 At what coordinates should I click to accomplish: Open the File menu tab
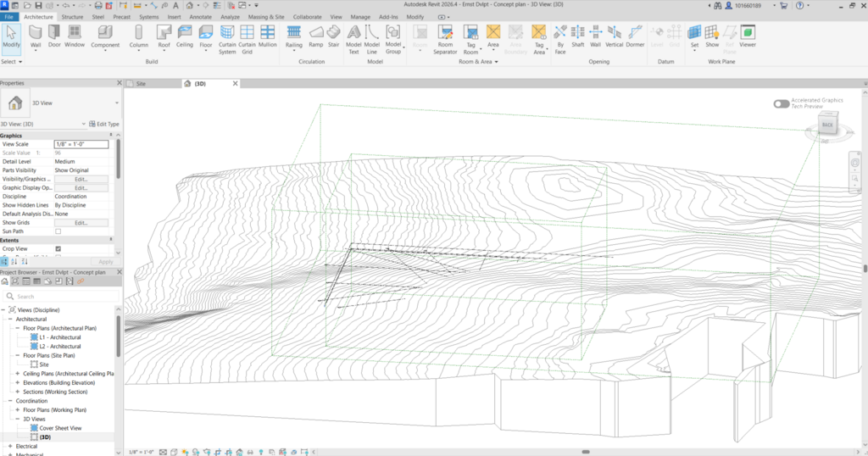click(x=9, y=17)
